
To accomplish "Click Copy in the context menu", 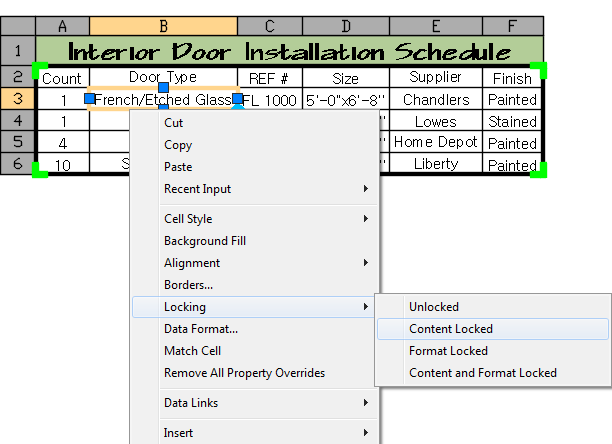I will tap(178, 145).
